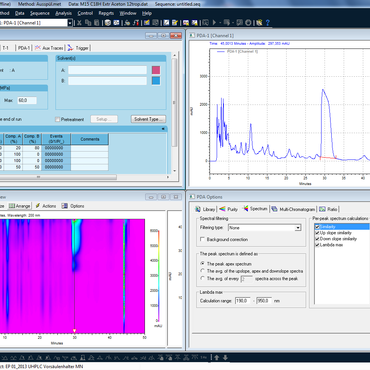The height and width of the screenshot is (370, 370).
Task: Click the Copy toolbar icon
Action: (88, 23)
